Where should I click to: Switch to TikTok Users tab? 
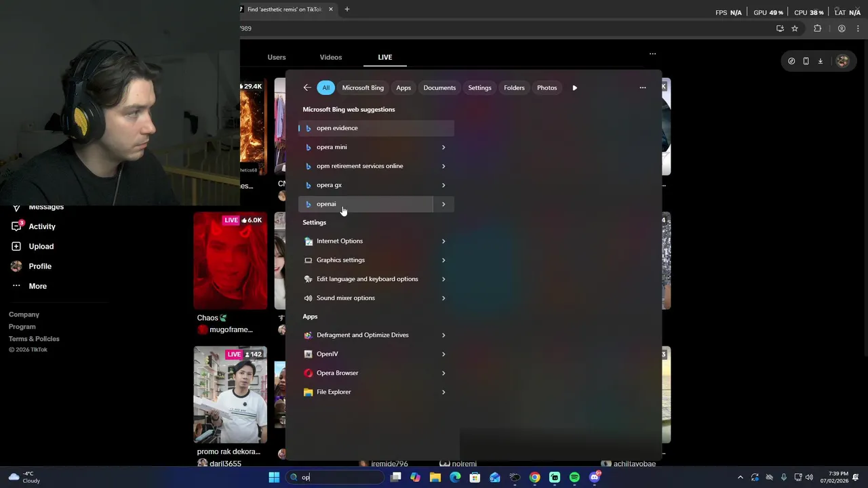[x=277, y=57]
